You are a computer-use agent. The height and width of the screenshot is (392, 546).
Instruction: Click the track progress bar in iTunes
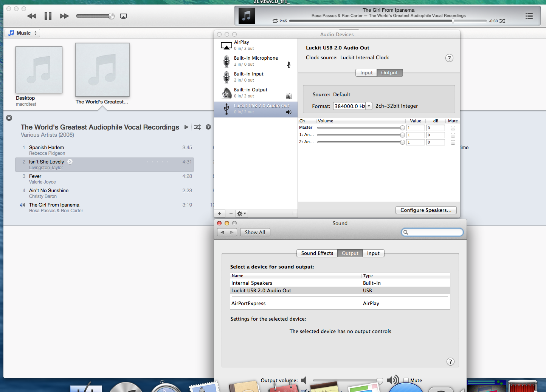[x=388, y=21]
